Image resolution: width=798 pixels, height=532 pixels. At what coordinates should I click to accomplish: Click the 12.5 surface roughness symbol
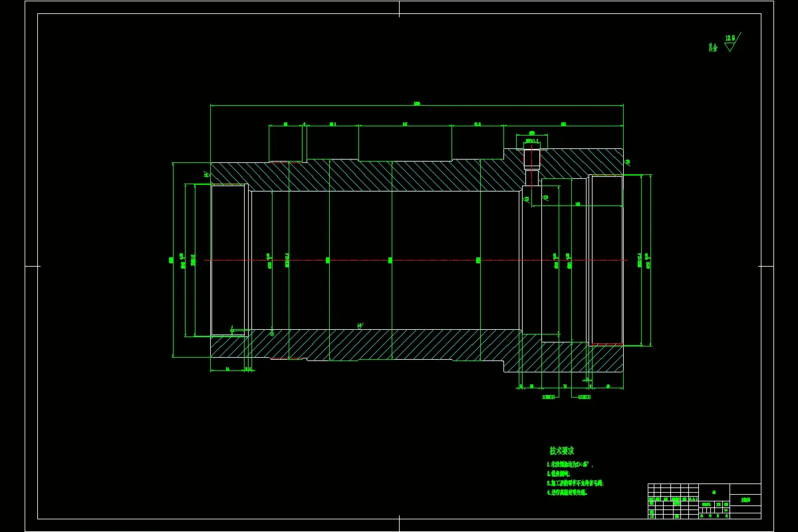pos(732,42)
